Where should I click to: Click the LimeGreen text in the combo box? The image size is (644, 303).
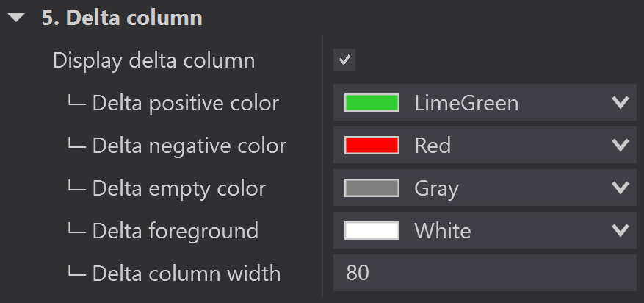[466, 103]
